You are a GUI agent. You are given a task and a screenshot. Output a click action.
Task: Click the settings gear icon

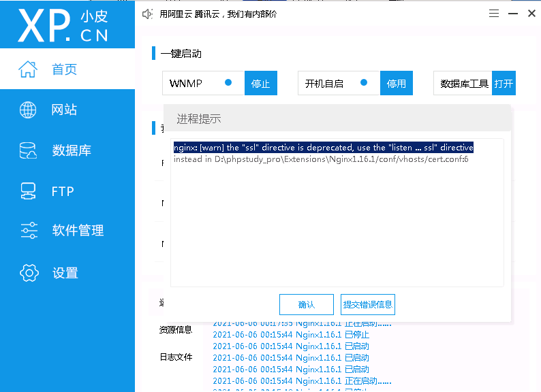point(29,273)
